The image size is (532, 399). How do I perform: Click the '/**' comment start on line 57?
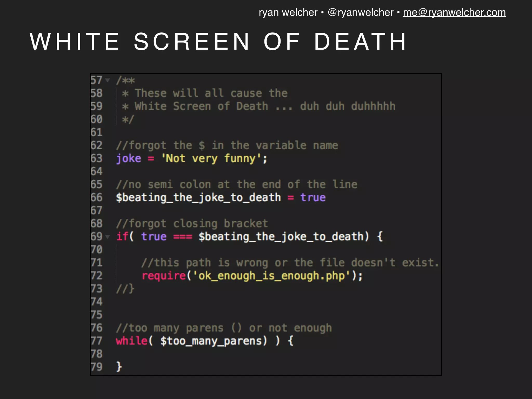pyautogui.click(x=125, y=80)
